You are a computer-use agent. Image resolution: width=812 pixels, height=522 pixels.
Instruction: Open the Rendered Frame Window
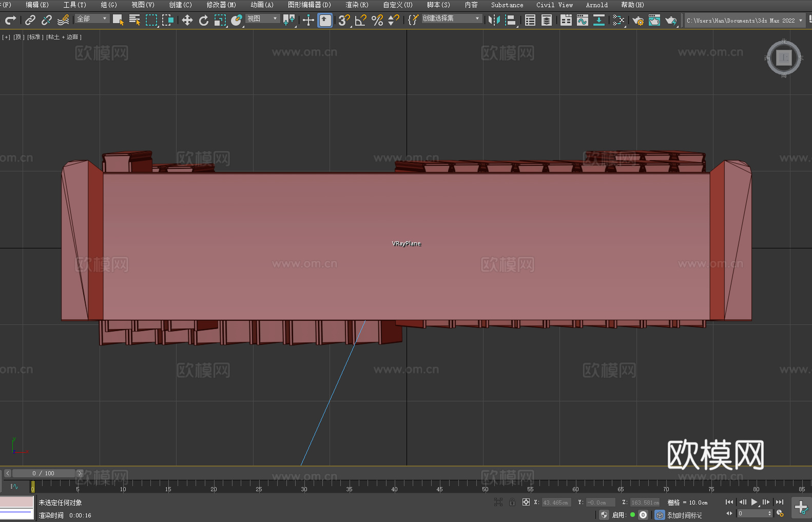click(x=654, y=20)
